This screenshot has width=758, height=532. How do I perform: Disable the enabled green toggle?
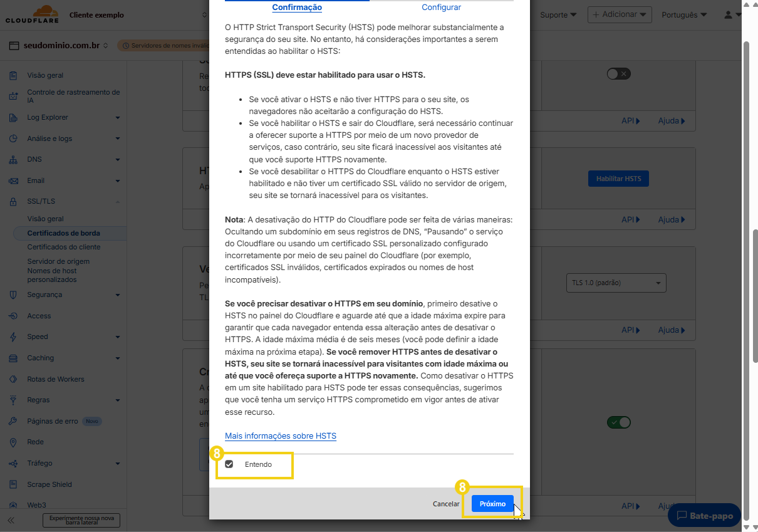click(619, 422)
